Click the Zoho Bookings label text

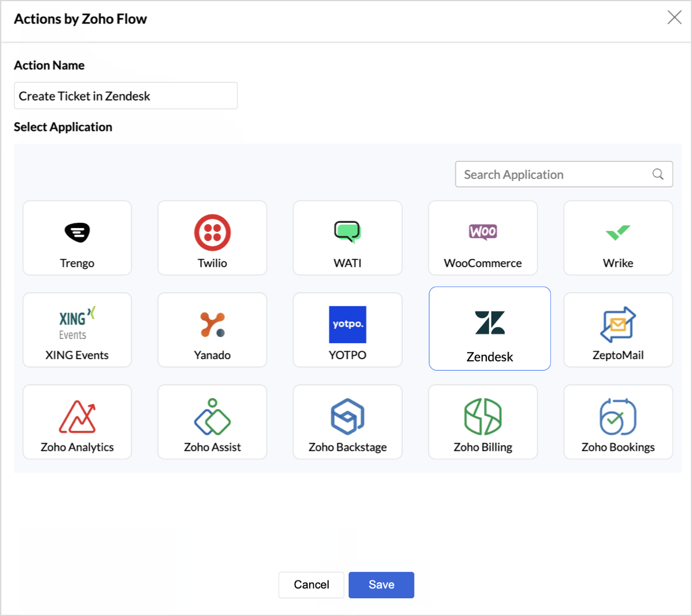click(x=618, y=447)
